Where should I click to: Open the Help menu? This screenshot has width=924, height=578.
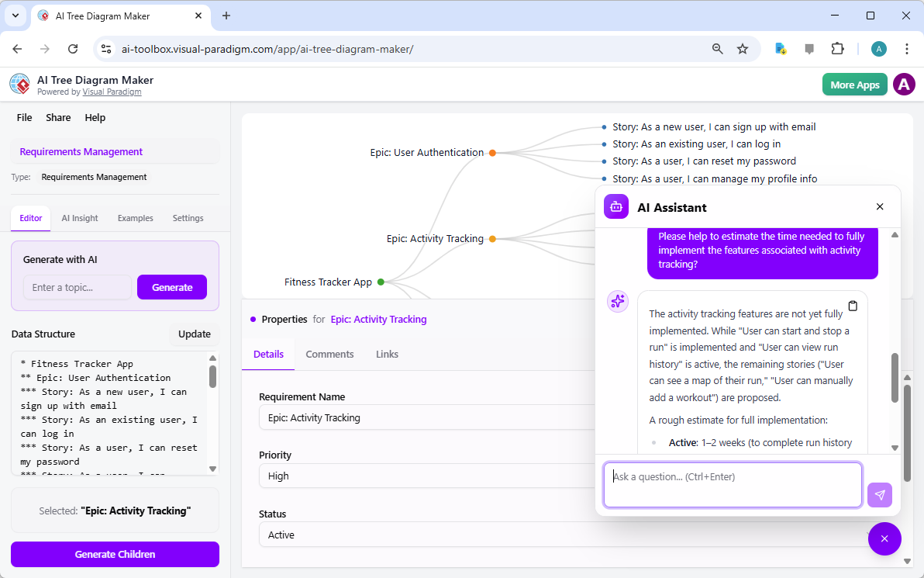click(x=95, y=117)
